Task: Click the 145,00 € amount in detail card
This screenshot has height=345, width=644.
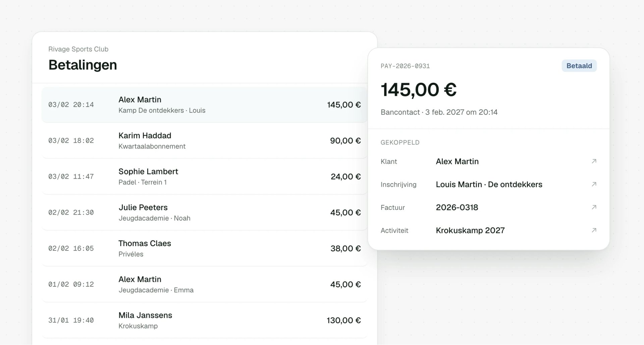Action: click(419, 90)
